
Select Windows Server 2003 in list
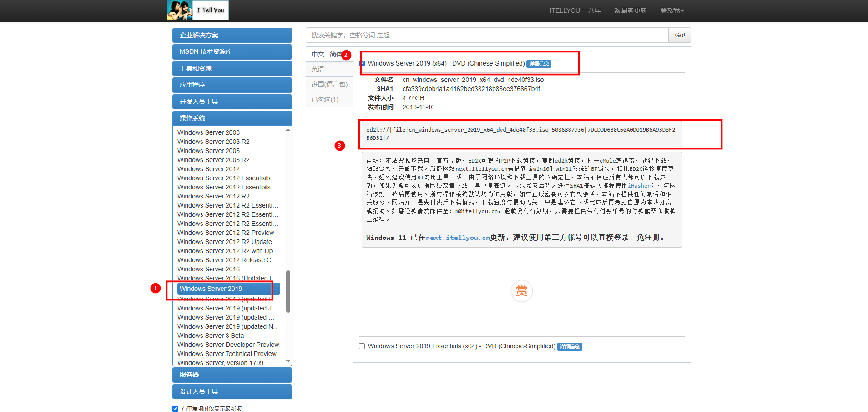[208, 132]
